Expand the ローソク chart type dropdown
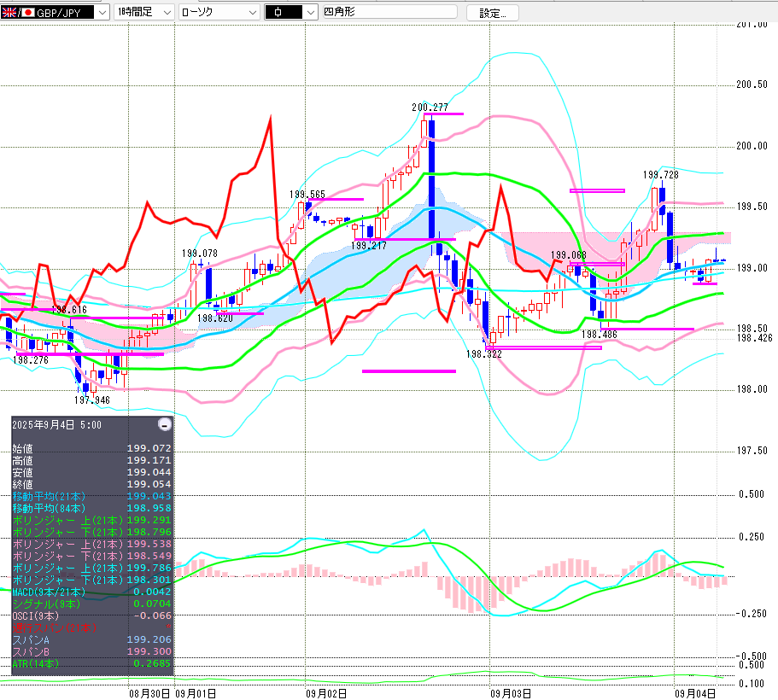The height and width of the screenshot is (700, 778). click(x=219, y=13)
